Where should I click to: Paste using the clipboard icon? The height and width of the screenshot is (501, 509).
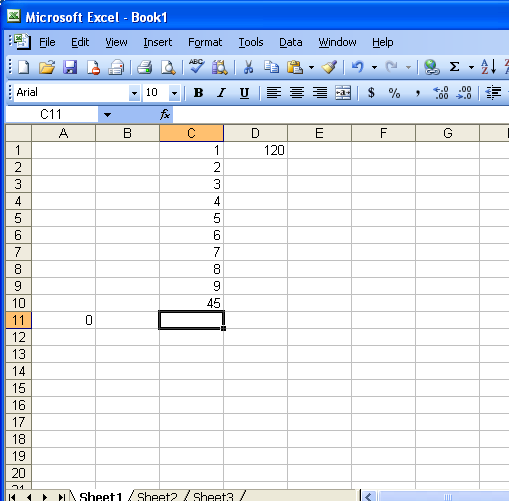[295, 67]
